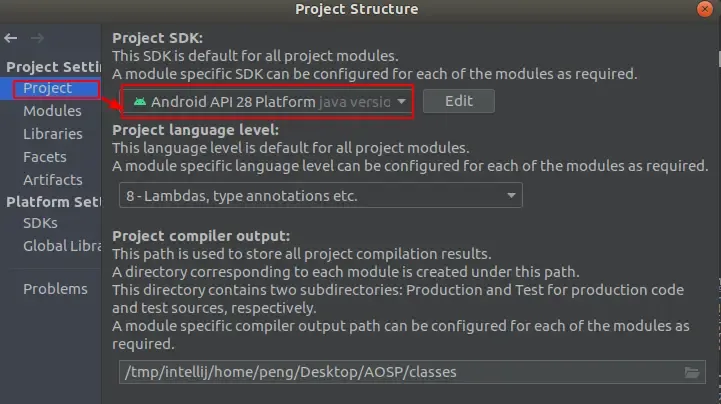Click the back navigation arrow
Image resolution: width=721 pixels, height=404 pixels.
(11, 38)
